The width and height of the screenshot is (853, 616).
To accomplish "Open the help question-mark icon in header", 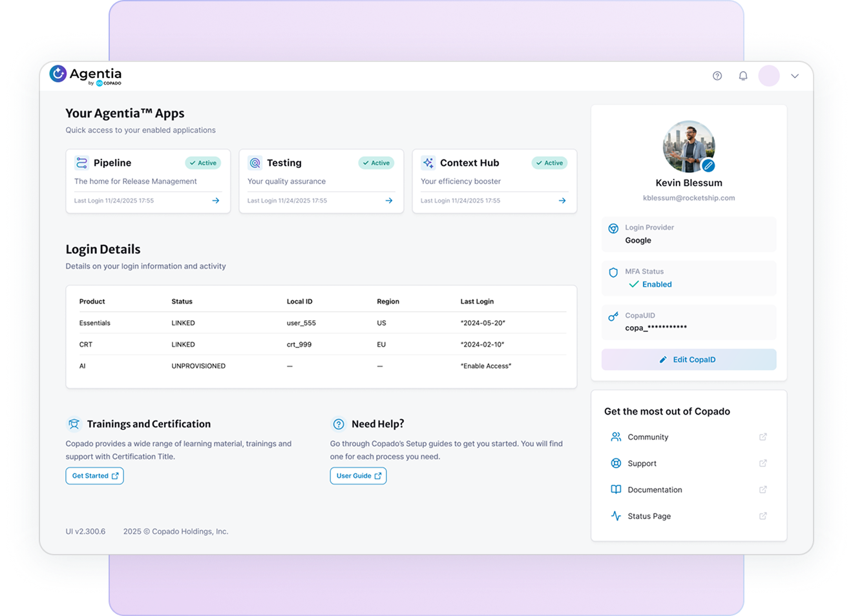I will coord(717,76).
